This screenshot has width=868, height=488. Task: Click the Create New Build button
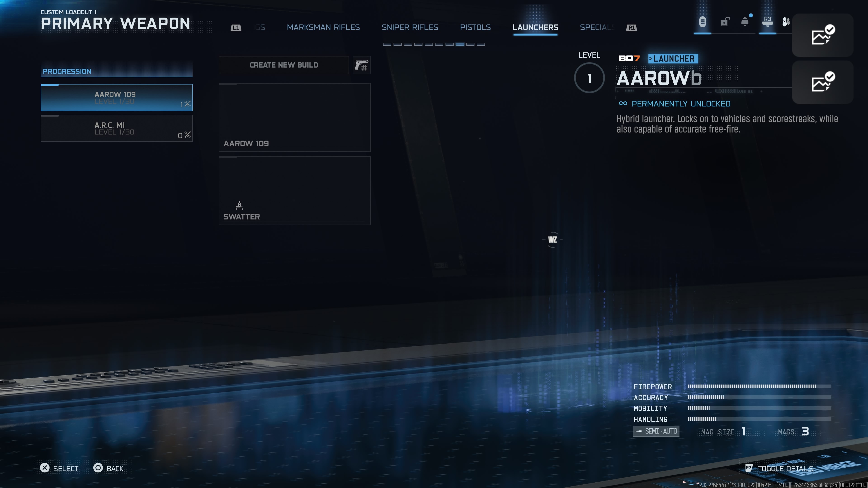[x=284, y=65]
